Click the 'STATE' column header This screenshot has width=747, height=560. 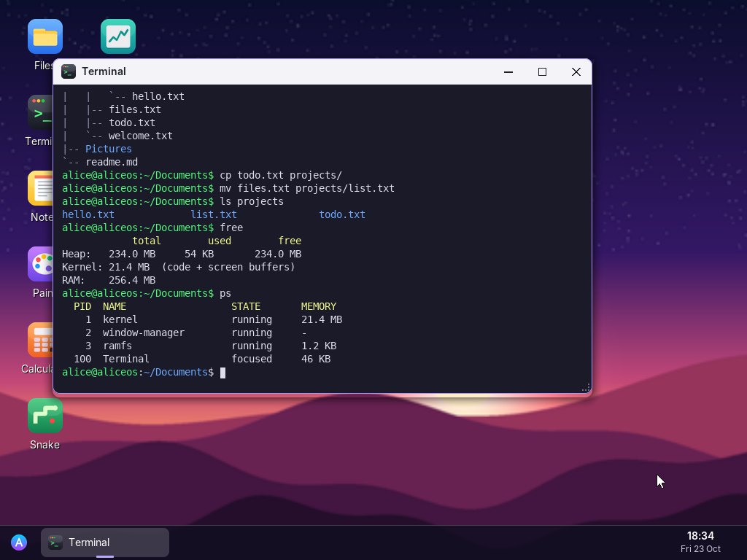(246, 307)
